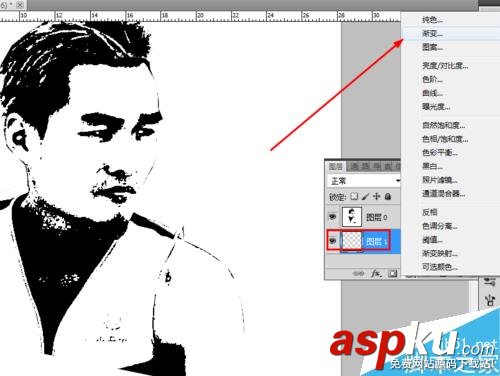Viewport: 500px width, 376px height.
Task: Select 色彩平衡... adjustment
Action: click(440, 153)
